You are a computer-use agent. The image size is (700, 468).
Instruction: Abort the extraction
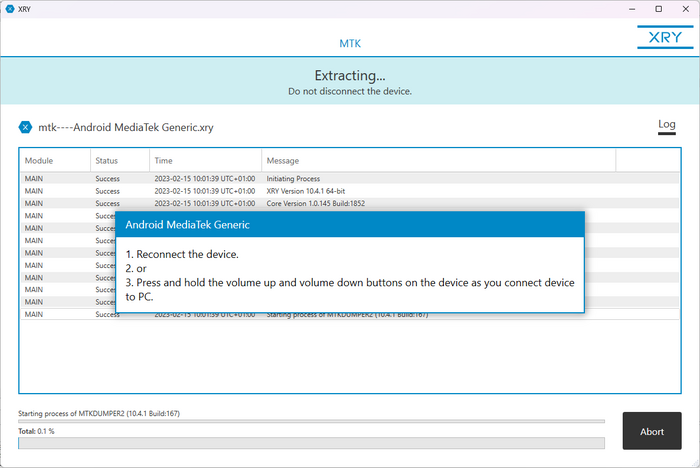tap(652, 431)
